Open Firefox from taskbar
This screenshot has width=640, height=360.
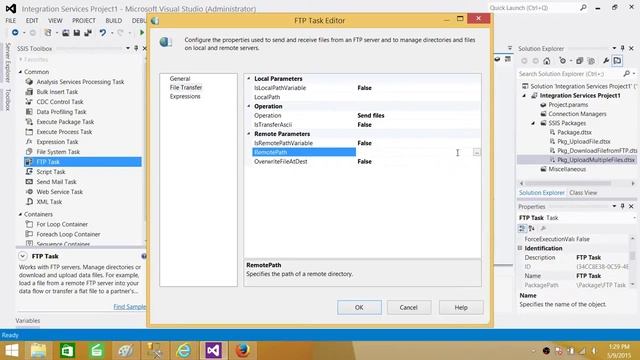[x=242, y=351]
